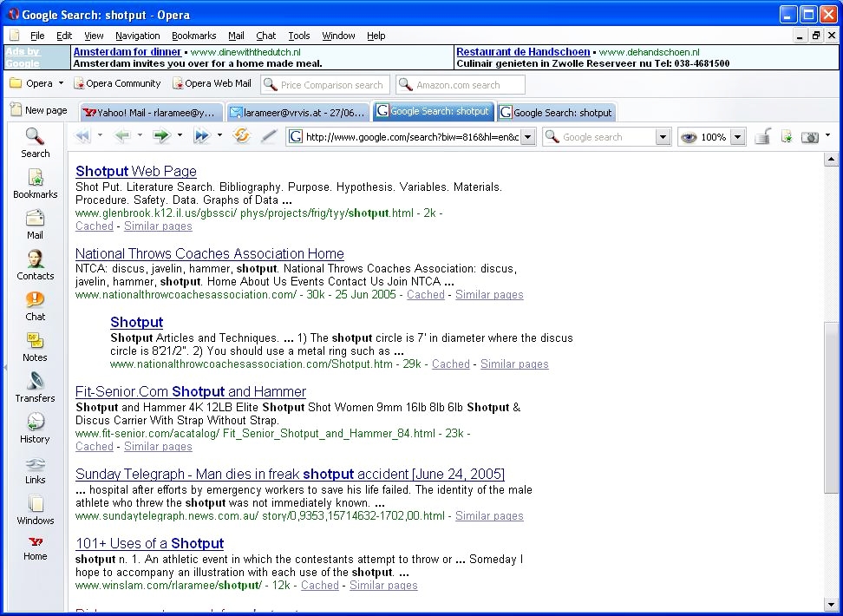Switch to the Yahoo! Mail tab

click(149, 112)
